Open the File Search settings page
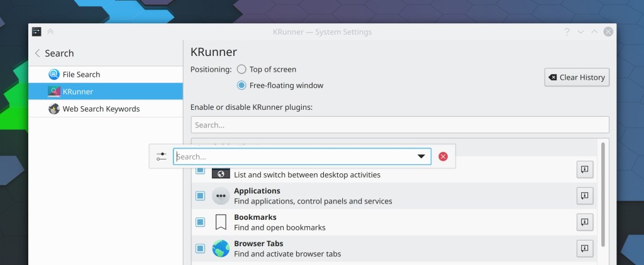The image size is (644, 265). [81, 74]
